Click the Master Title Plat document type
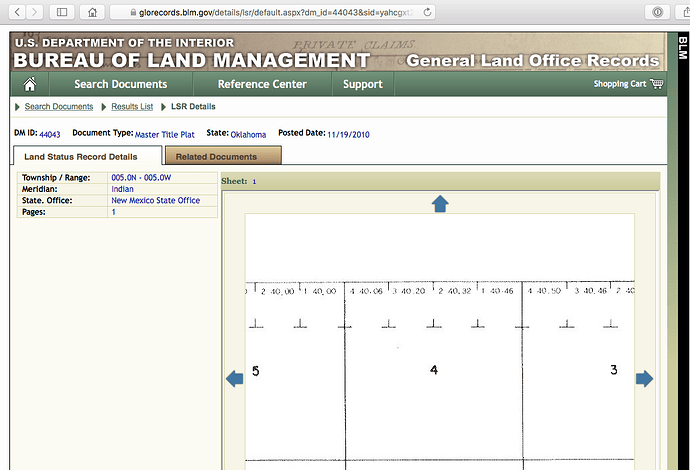Screen dimensions: 690x470 pos(165,135)
